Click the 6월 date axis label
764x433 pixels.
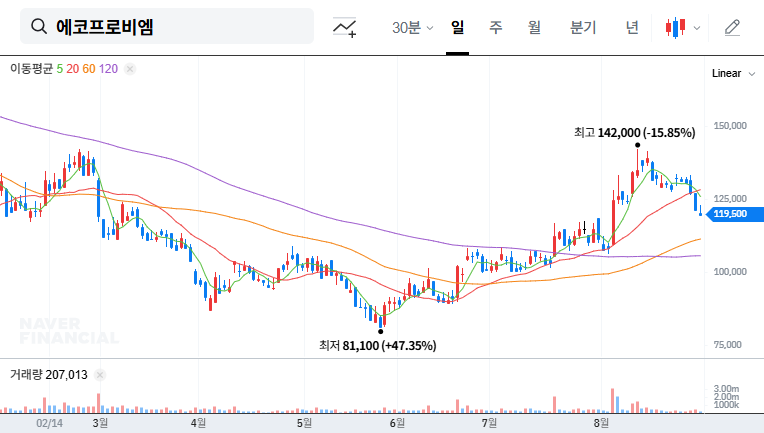(x=397, y=423)
